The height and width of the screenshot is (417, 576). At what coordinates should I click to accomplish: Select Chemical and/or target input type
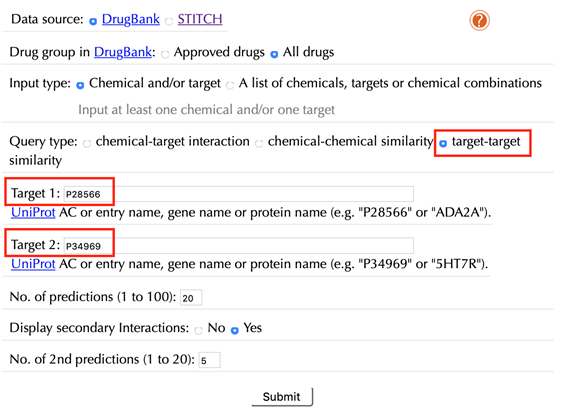pos(80,85)
